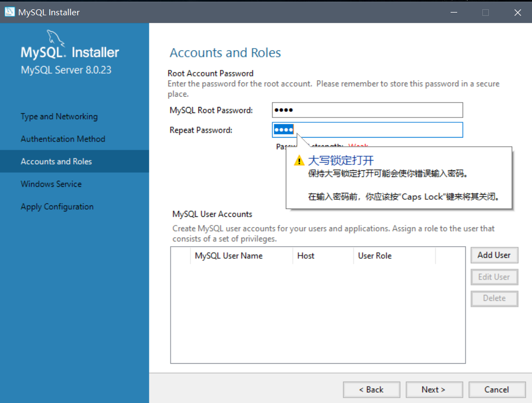Click the Add User button

[494, 255]
